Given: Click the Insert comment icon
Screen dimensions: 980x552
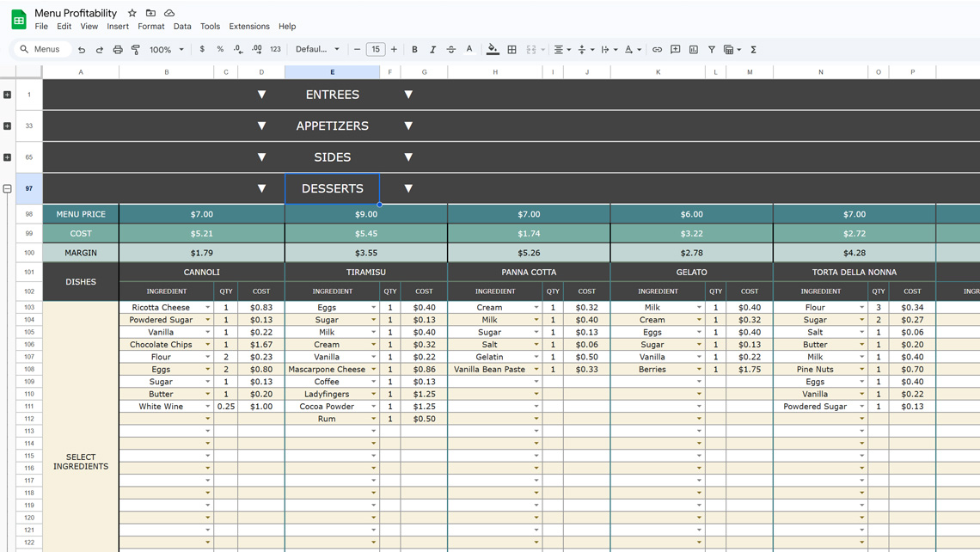Looking at the screenshot, I should (x=675, y=49).
